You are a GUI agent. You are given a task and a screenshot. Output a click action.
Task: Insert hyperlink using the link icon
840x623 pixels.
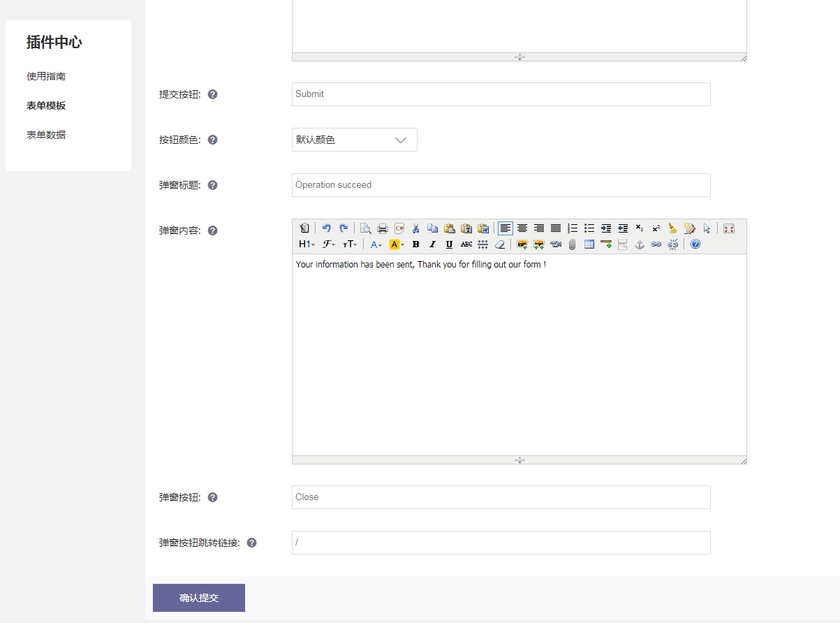tap(656, 244)
